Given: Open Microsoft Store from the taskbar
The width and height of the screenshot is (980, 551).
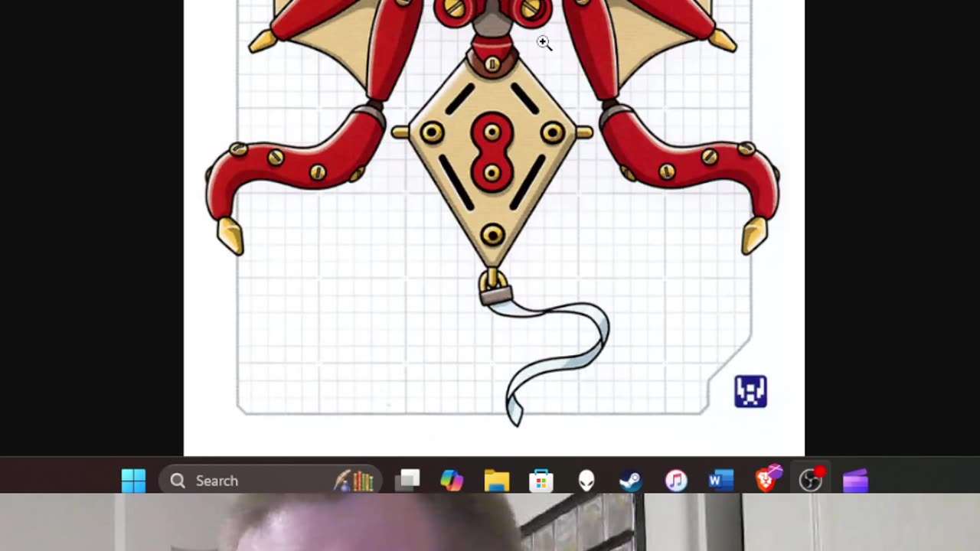Looking at the screenshot, I should 541,481.
